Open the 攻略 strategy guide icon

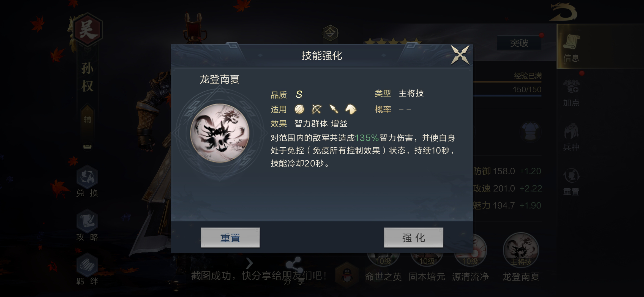tap(87, 225)
